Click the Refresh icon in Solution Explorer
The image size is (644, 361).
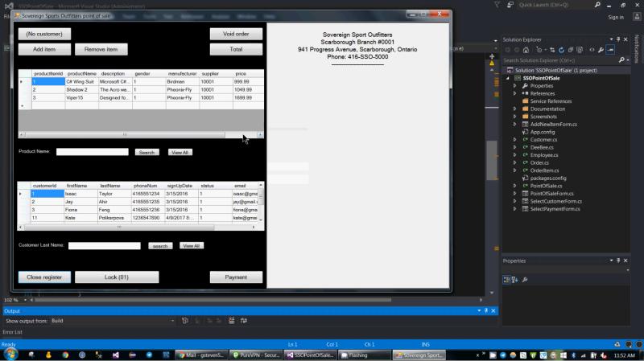point(559,50)
